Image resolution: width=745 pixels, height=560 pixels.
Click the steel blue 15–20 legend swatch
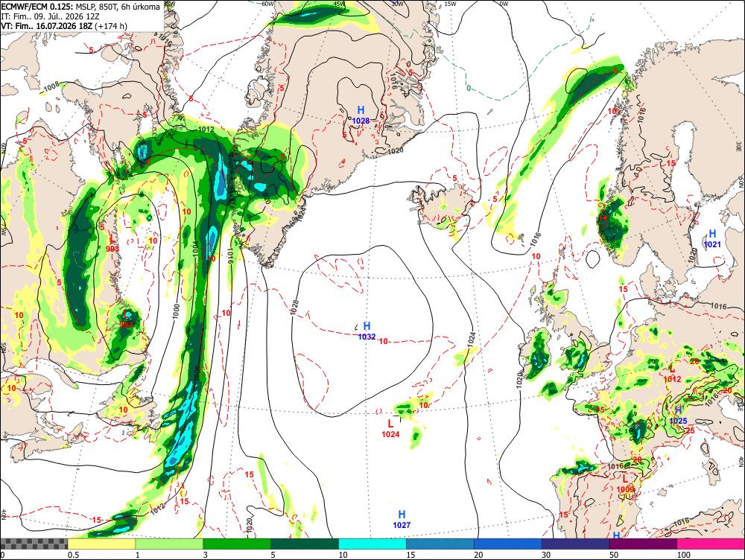point(440,544)
